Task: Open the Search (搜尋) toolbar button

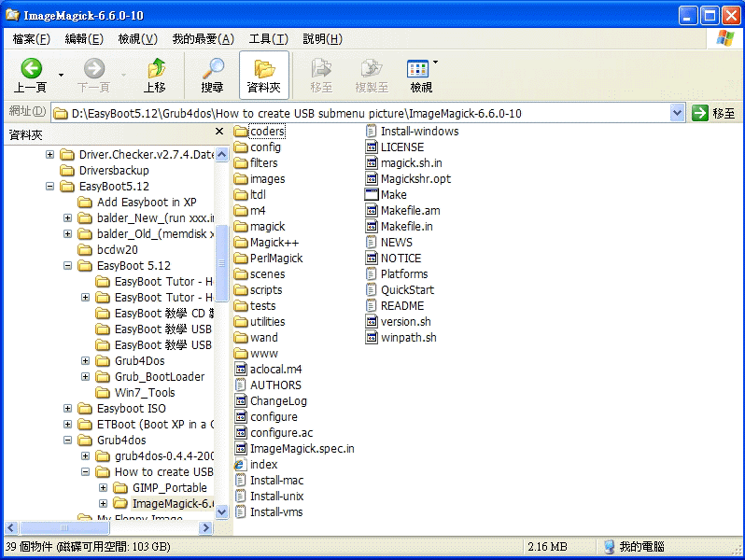Action: click(212, 75)
